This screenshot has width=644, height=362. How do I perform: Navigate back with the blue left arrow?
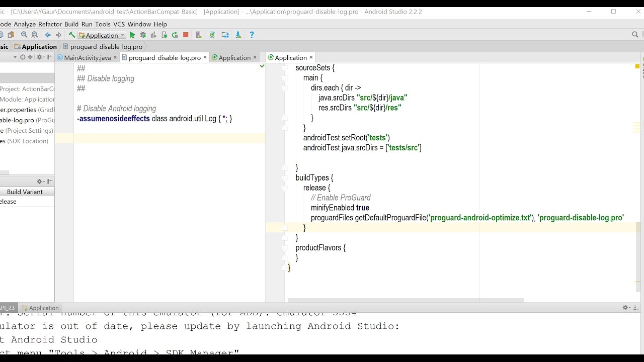coord(48,35)
